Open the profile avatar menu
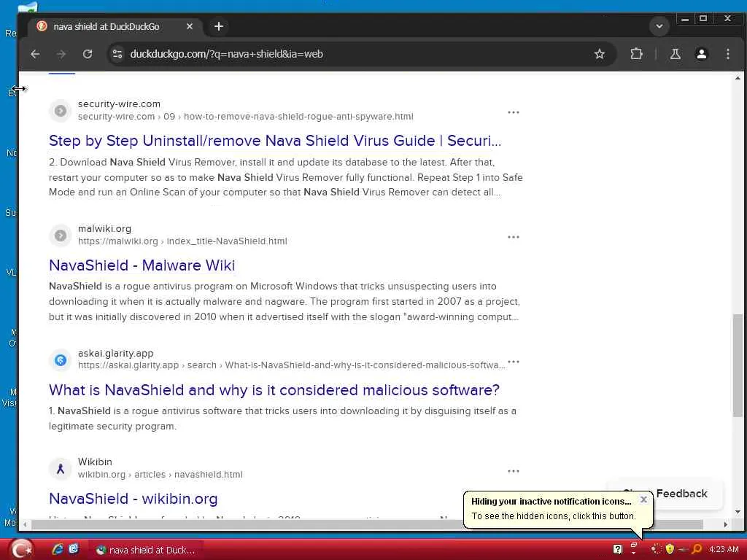The height and width of the screenshot is (560, 747). pos(701,54)
